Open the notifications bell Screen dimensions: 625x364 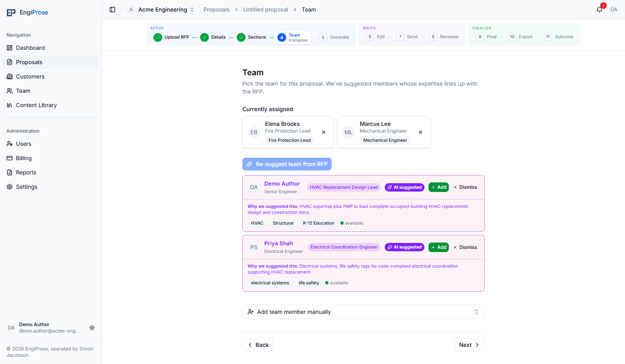click(599, 10)
